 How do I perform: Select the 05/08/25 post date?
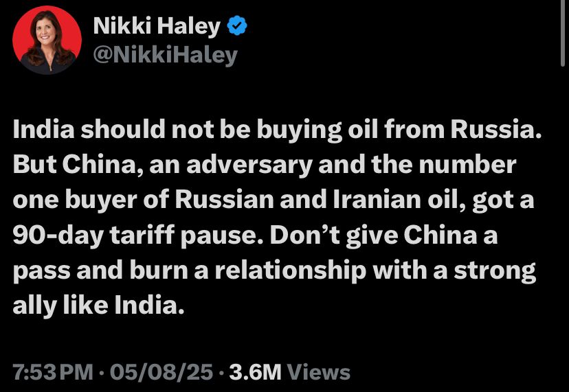(x=161, y=372)
